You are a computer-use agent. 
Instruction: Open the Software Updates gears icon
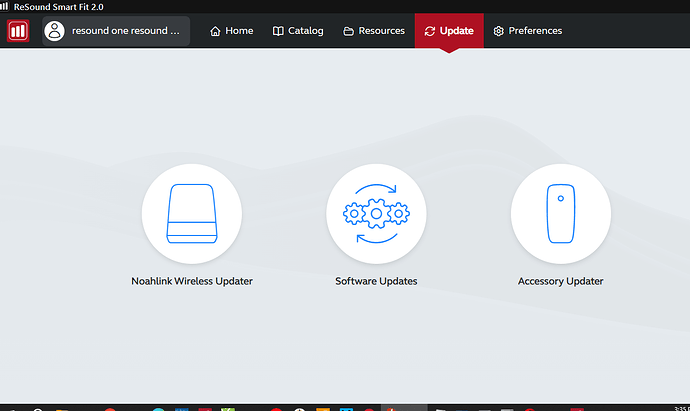(x=376, y=214)
